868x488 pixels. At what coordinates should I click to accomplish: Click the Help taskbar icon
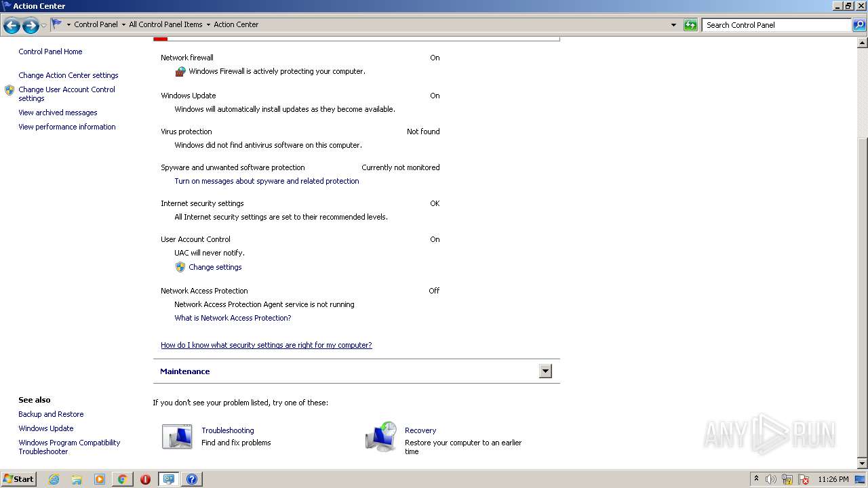coord(192,479)
